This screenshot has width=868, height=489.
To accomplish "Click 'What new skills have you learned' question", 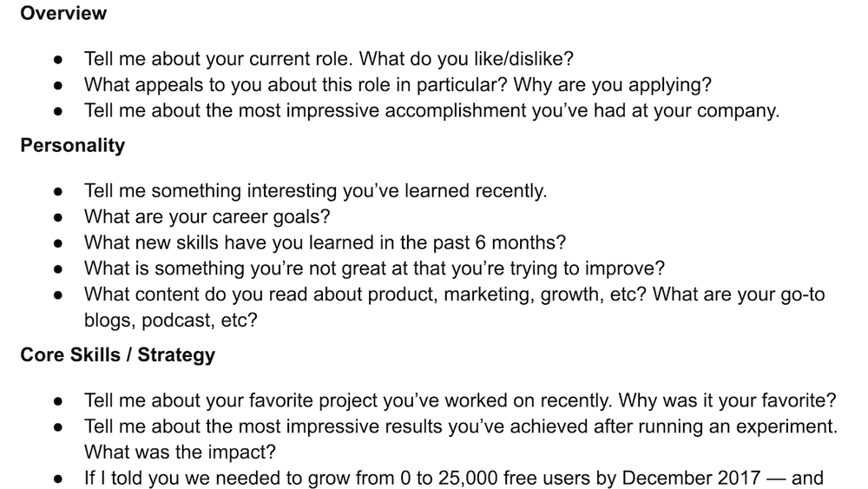I will coord(325,242).
